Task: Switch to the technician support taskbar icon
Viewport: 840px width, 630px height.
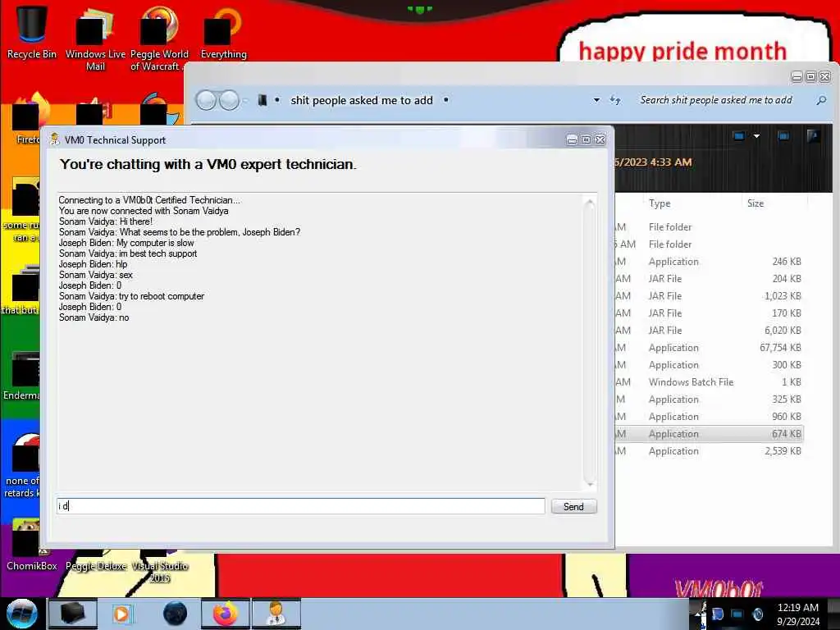Action: [x=276, y=614]
